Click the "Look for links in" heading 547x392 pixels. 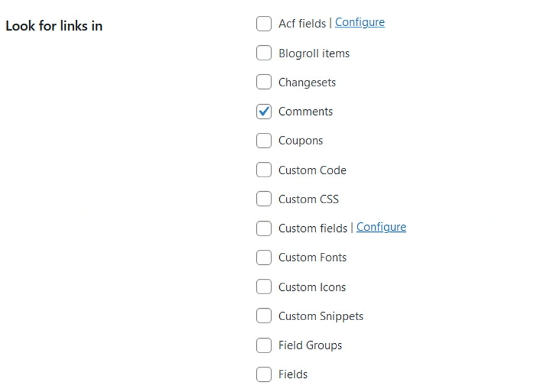[x=54, y=26]
